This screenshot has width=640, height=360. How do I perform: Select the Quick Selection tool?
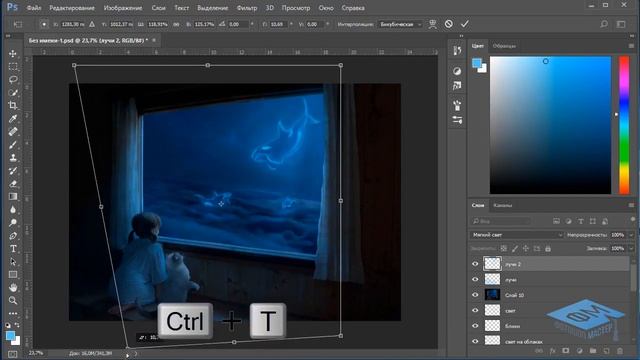pos(13,93)
